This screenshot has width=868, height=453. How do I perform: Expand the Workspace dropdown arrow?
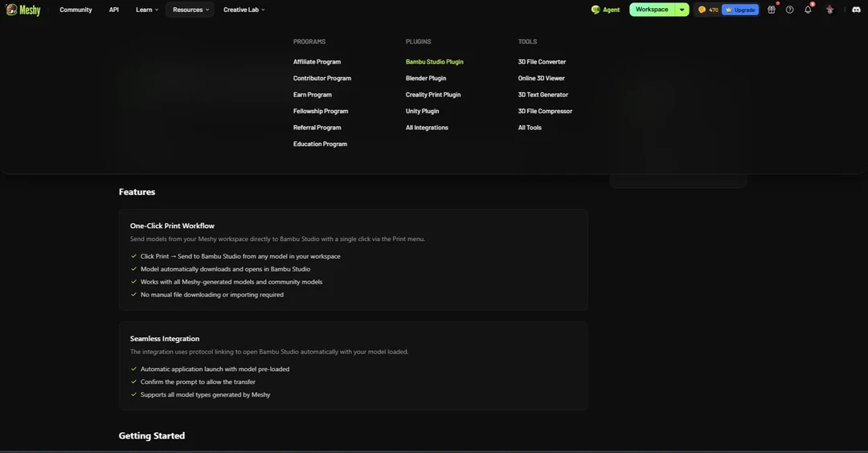[x=682, y=10]
